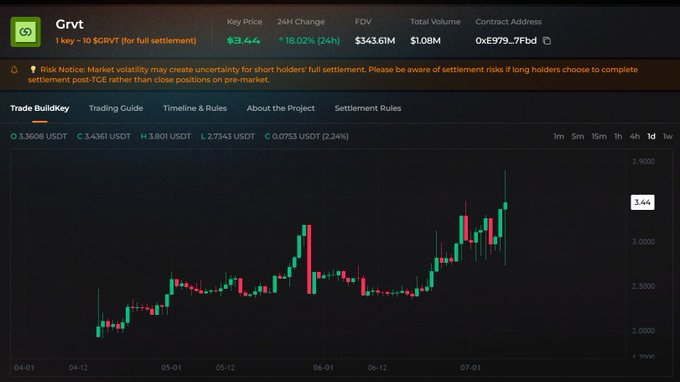Open the Trading Guide tab
Image resolution: width=680 pixels, height=382 pixels.
(116, 108)
